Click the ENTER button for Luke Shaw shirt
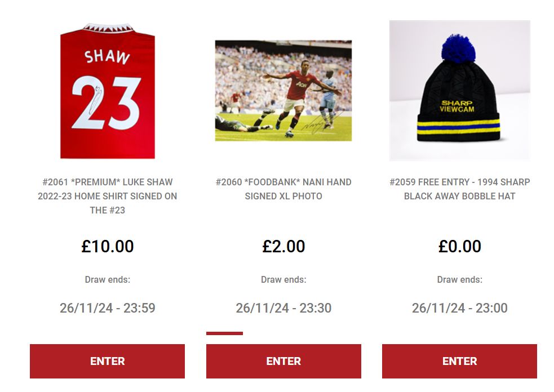The height and width of the screenshot is (392, 554). pos(108,361)
